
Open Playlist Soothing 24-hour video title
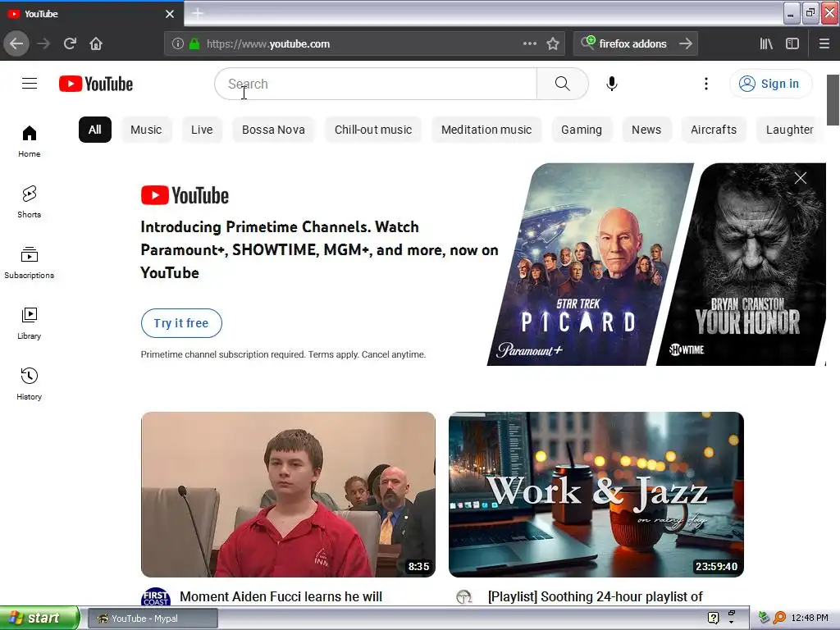(596, 597)
